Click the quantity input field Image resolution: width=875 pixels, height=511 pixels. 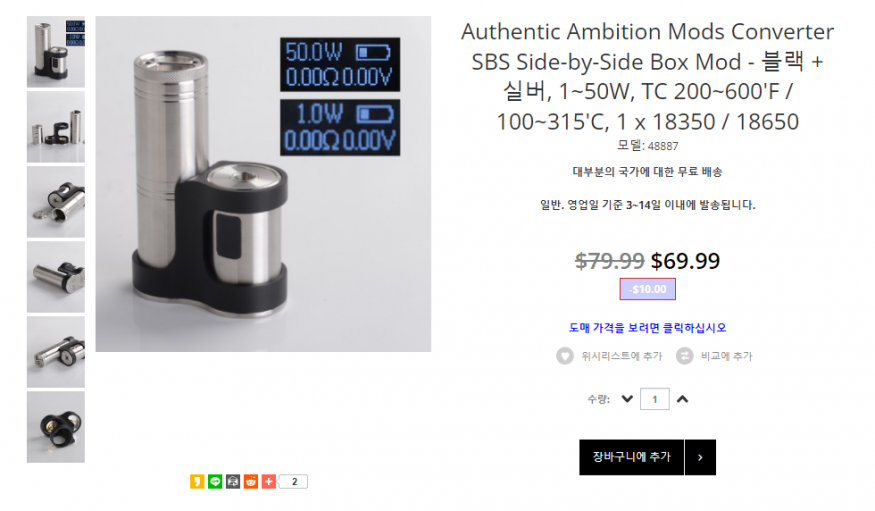[x=655, y=399]
